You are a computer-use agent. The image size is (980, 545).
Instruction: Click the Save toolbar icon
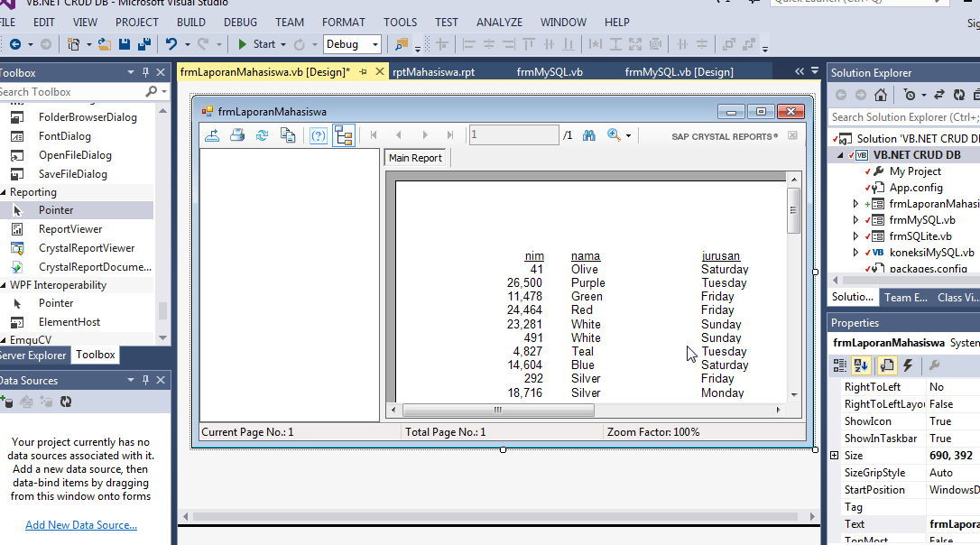pyautogui.click(x=125, y=44)
